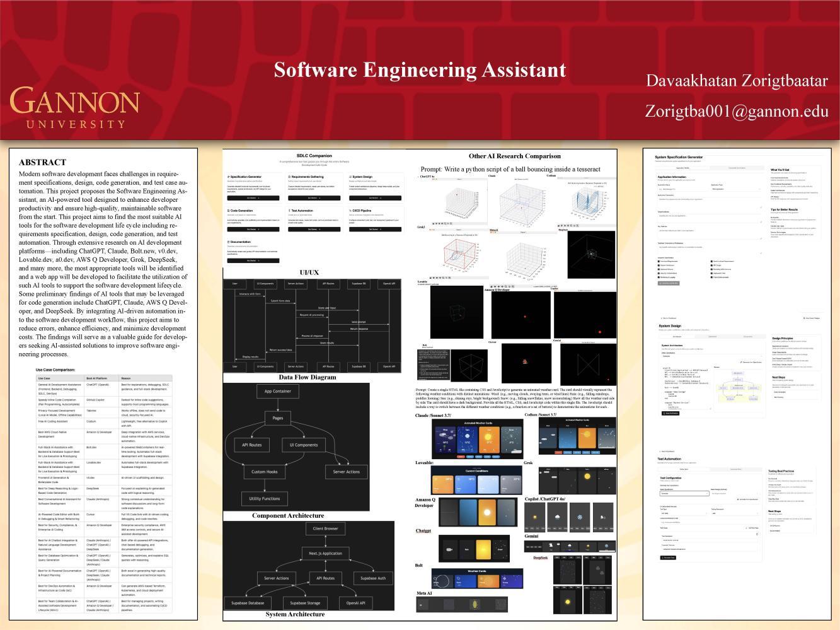This screenshot has width=840, height=630.
Task: Click the Test Description input field
Action: tap(710, 540)
